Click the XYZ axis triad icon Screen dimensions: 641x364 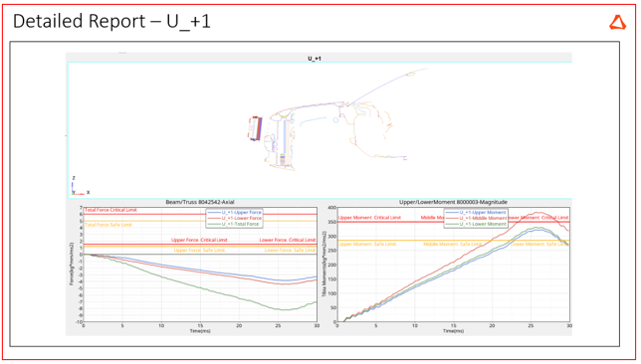tap(80, 186)
